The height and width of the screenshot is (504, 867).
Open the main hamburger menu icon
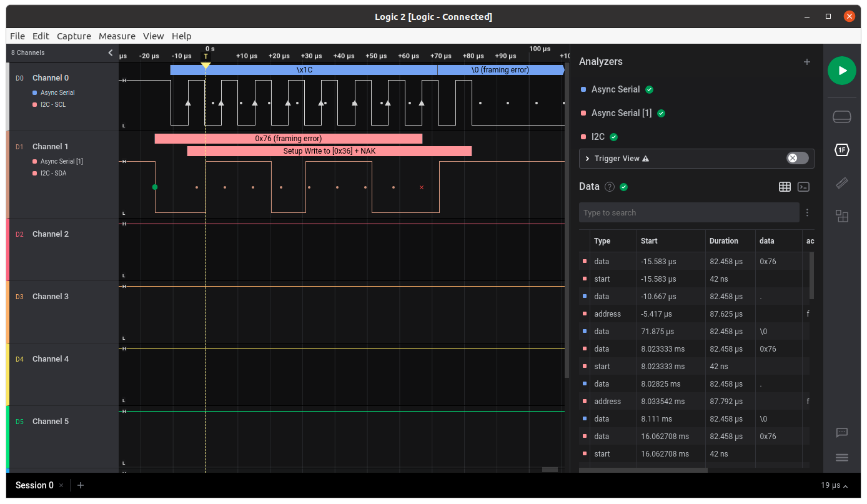tap(842, 458)
